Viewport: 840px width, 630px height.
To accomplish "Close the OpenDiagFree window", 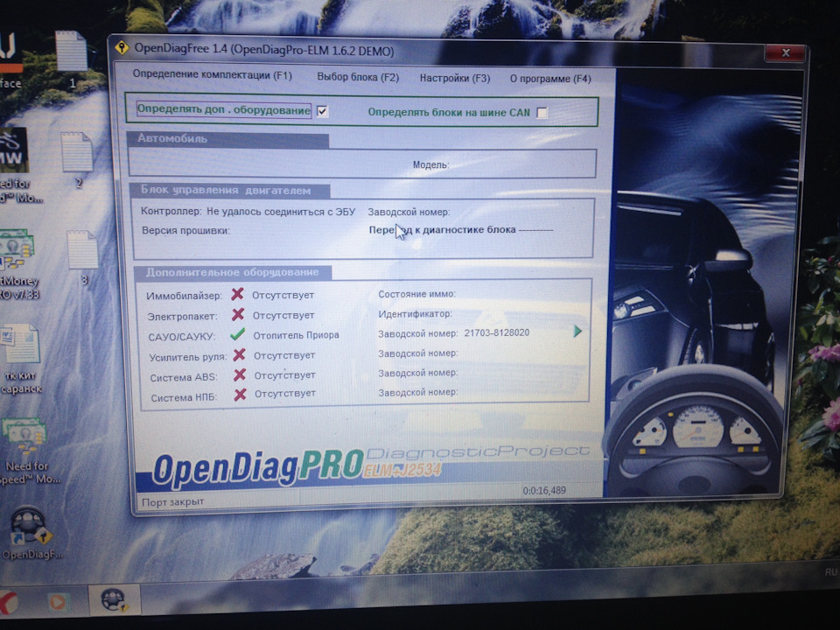I will [786, 52].
